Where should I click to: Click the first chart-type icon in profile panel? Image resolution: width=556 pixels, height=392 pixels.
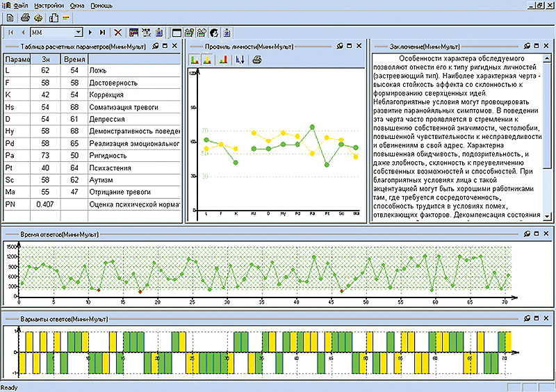point(195,60)
